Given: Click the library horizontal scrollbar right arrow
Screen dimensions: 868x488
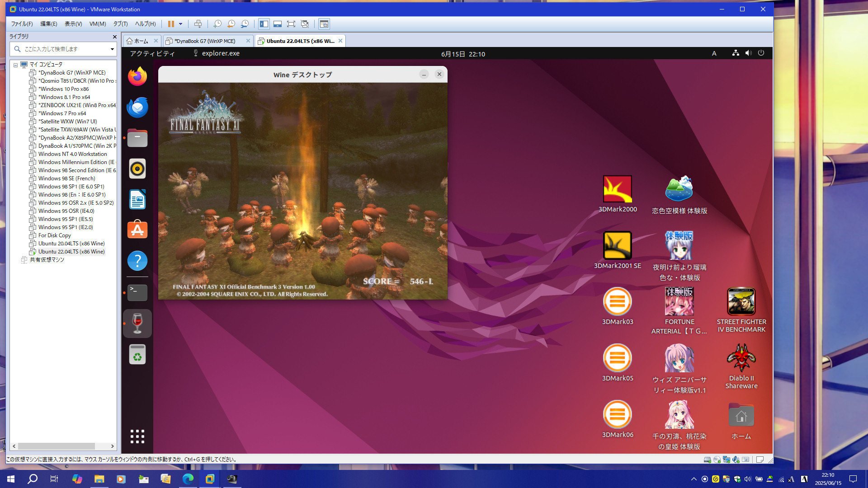Looking at the screenshot, I should [113, 446].
